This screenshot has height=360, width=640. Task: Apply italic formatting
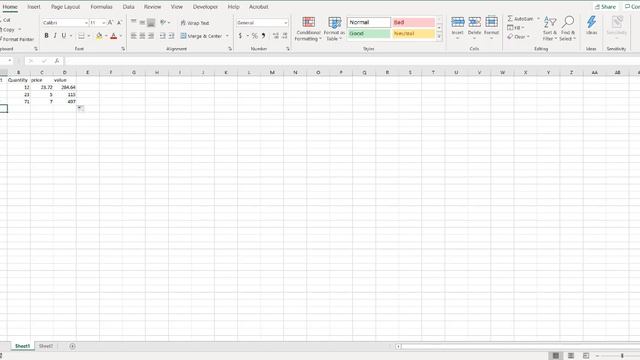(55, 36)
